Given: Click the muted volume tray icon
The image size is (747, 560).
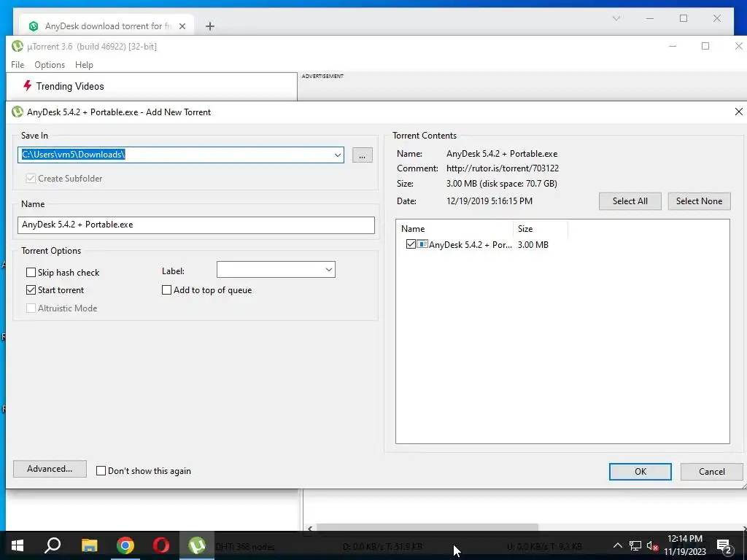Looking at the screenshot, I should (x=652, y=545).
